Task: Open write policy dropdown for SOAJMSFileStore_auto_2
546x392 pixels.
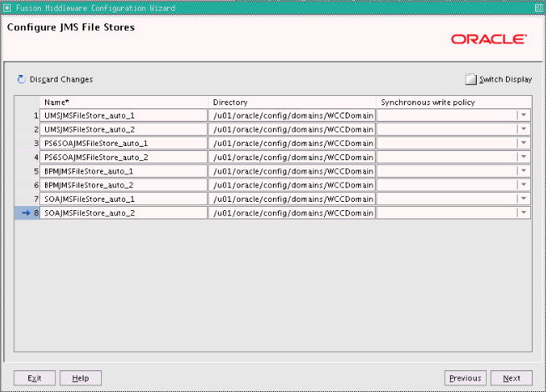Action: [523, 213]
